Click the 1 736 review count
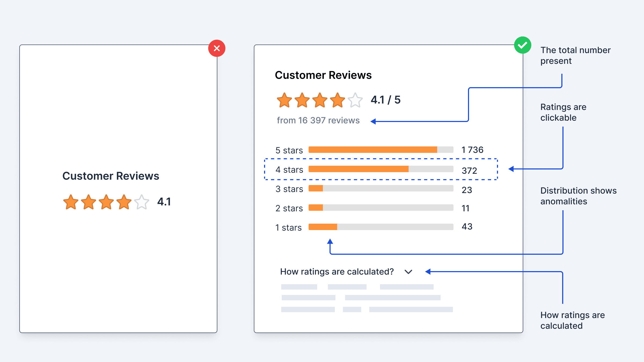The width and height of the screenshot is (644, 362). [x=472, y=150]
